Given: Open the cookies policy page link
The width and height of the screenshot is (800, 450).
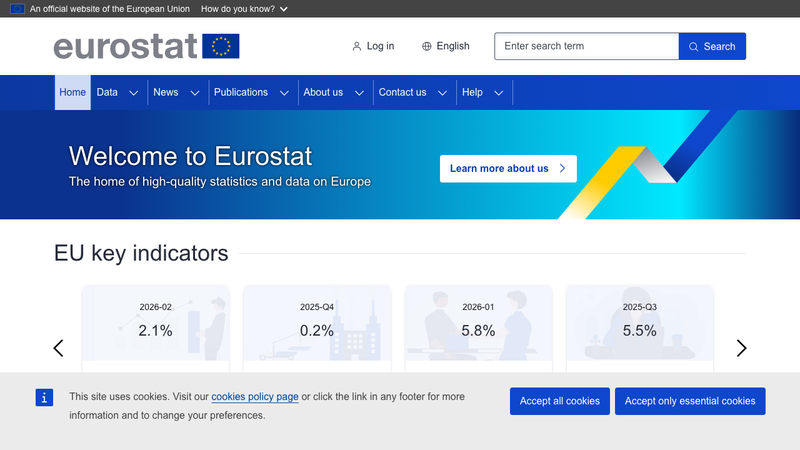Looking at the screenshot, I should 255,396.
